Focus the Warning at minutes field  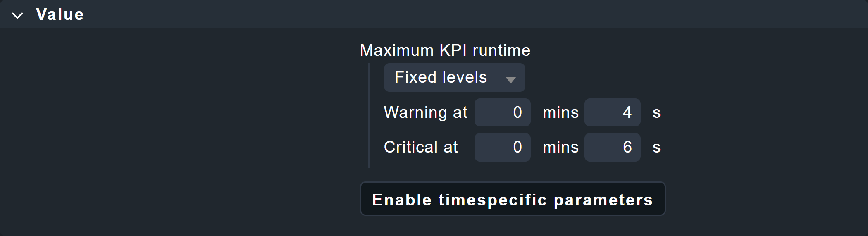pyautogui.click(x=502, y=112)
